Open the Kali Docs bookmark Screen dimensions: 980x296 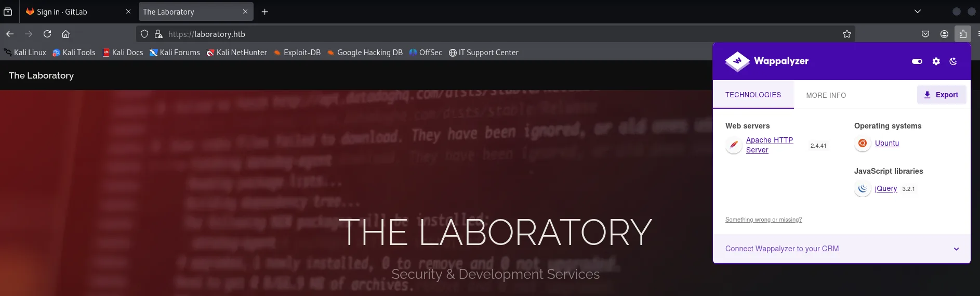tap(123, 53)
